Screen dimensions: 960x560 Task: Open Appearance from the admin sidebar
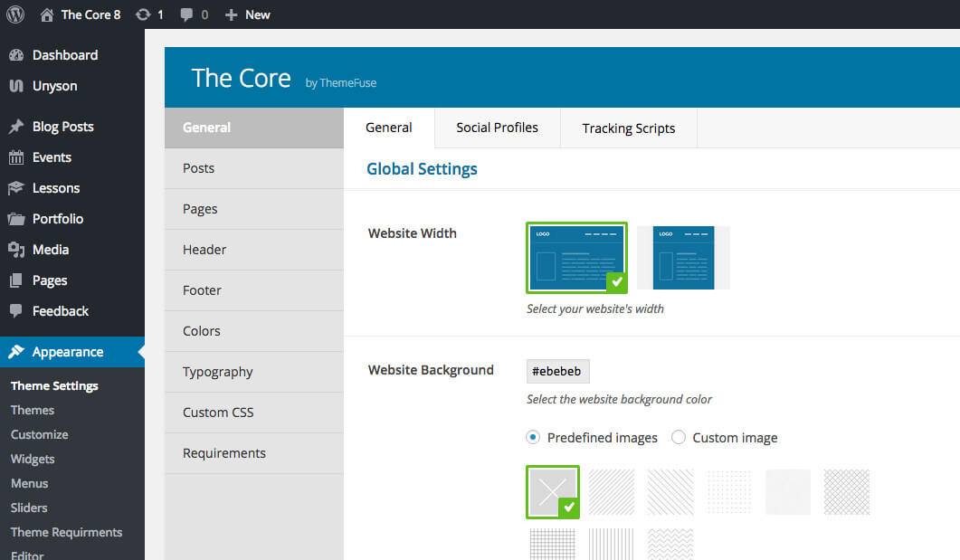72,352
